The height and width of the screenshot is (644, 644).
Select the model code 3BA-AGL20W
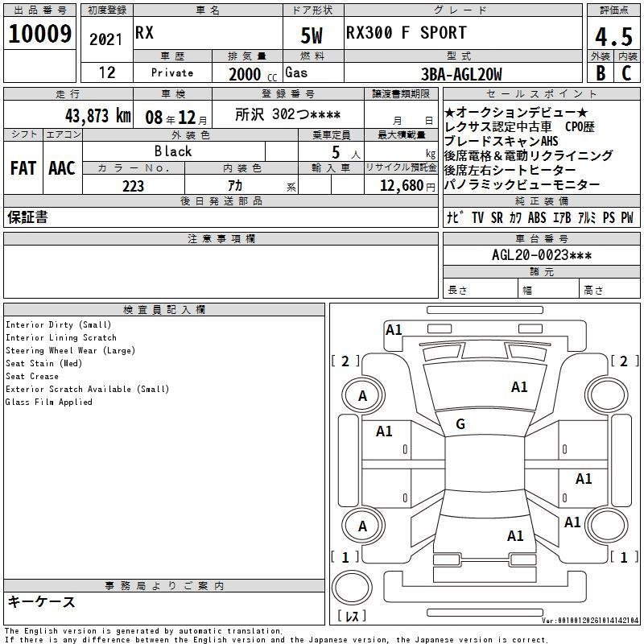[461, 74]
